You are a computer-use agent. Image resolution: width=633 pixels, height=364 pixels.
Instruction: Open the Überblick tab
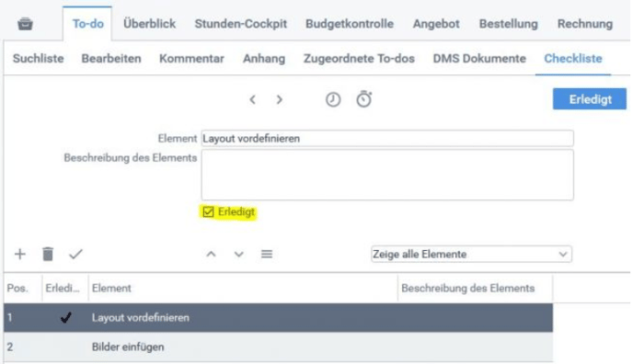click(x=149, y=24)
